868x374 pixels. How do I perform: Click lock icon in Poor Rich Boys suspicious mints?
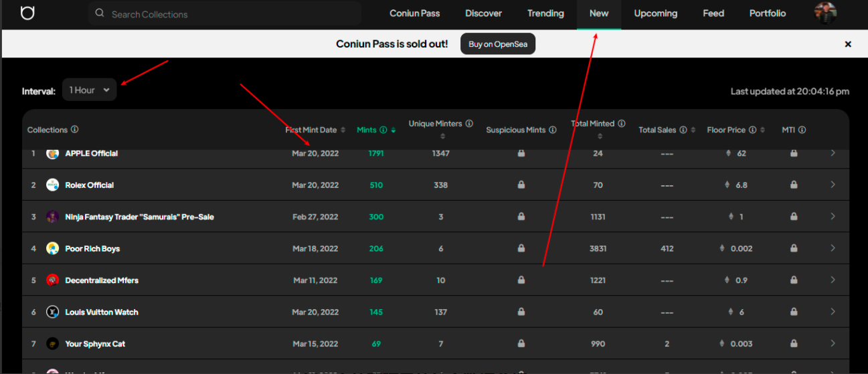(x=521, y=248)
